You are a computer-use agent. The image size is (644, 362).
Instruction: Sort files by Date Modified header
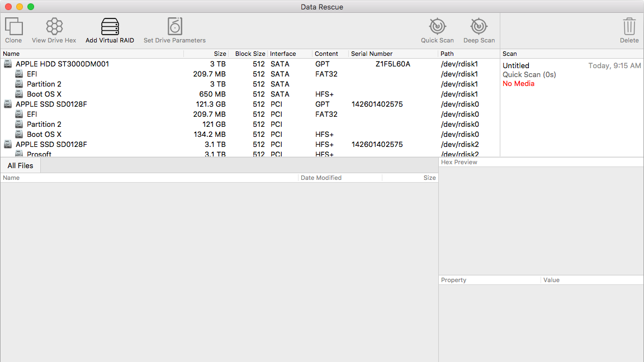[x=340, y=178]
